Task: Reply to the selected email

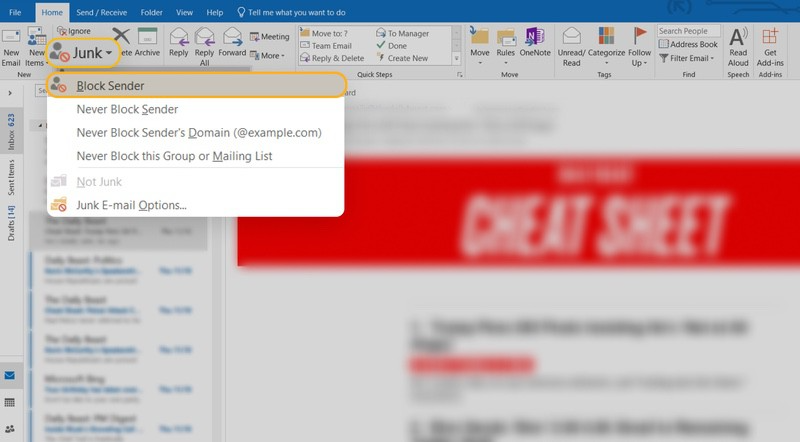Action: (x=179, y=42)
